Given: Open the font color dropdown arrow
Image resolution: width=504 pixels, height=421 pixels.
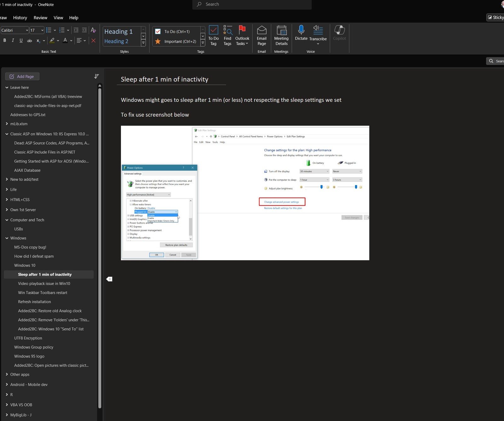Looking at the screenshot, I should [71, 40].
